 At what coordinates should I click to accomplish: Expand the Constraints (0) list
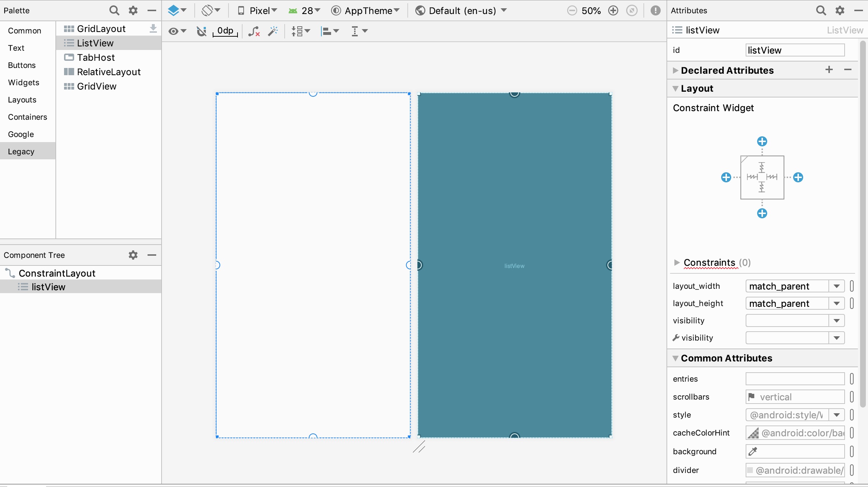pos(677,263)
